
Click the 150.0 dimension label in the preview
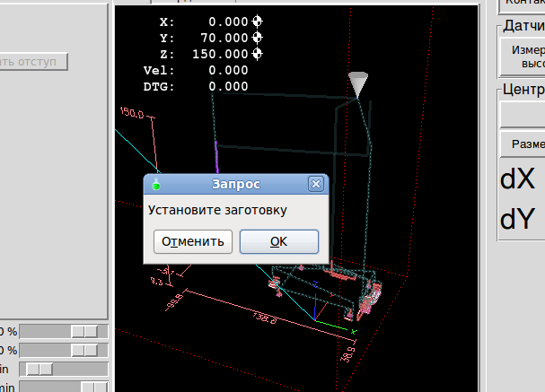pos(132,113)
